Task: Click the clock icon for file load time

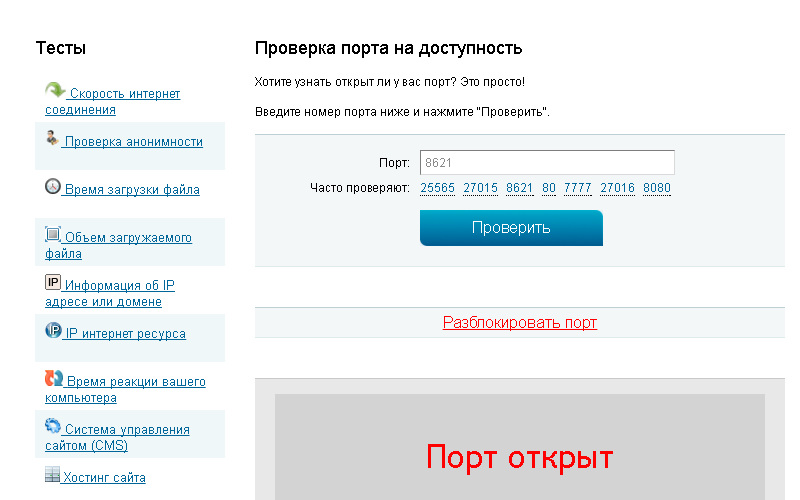Action: [53, 186]
